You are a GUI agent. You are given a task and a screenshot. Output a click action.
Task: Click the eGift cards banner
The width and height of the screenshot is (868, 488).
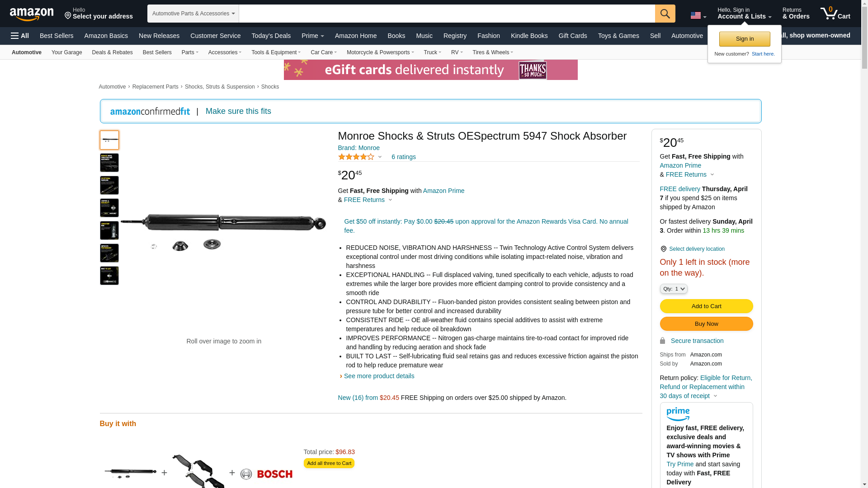point(430,70)
